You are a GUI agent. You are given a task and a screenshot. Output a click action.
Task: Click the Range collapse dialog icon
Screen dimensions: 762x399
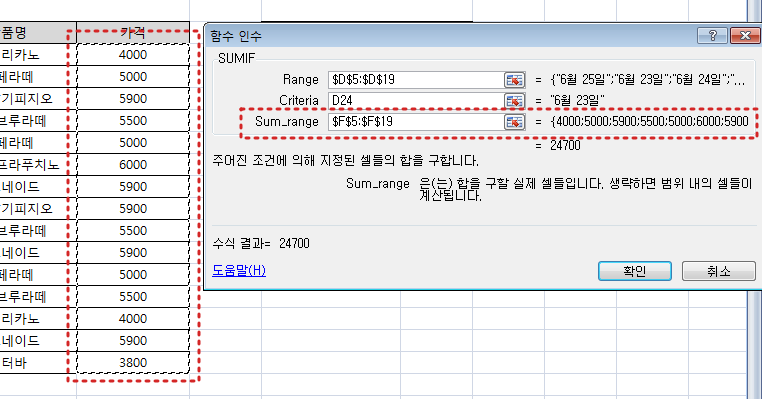(x=514, y=80)
